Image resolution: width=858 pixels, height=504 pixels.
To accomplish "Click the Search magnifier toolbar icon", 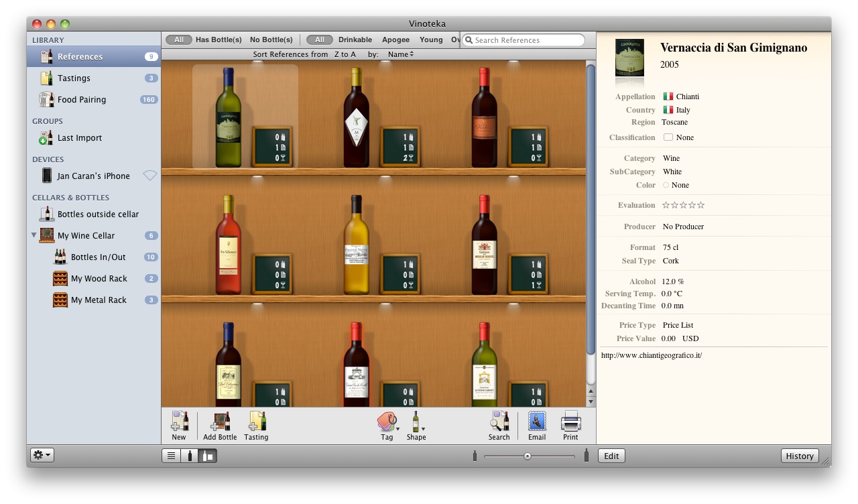I will click(x=499, y=422).
